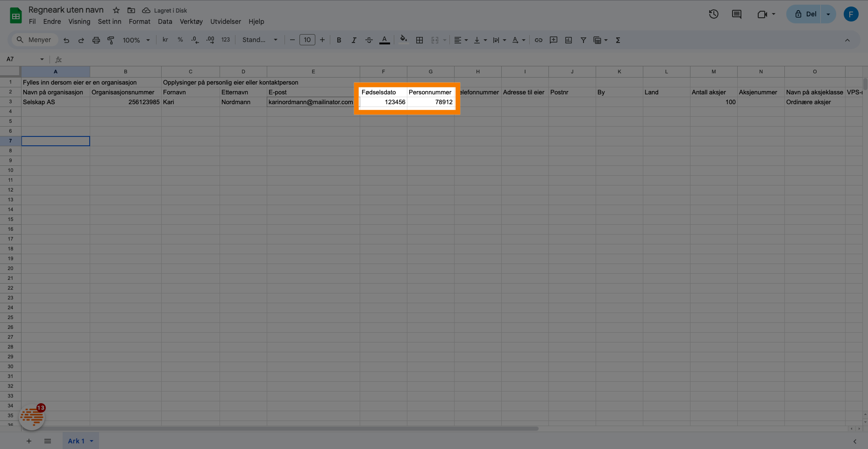Click the document title Regneark uten navn

click(x=66, y=10)
